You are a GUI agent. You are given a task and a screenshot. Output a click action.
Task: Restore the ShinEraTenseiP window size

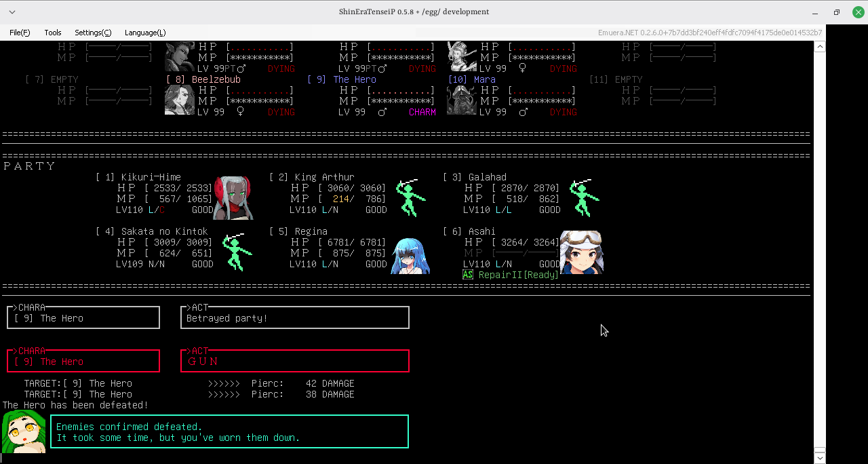coord(837,12)
